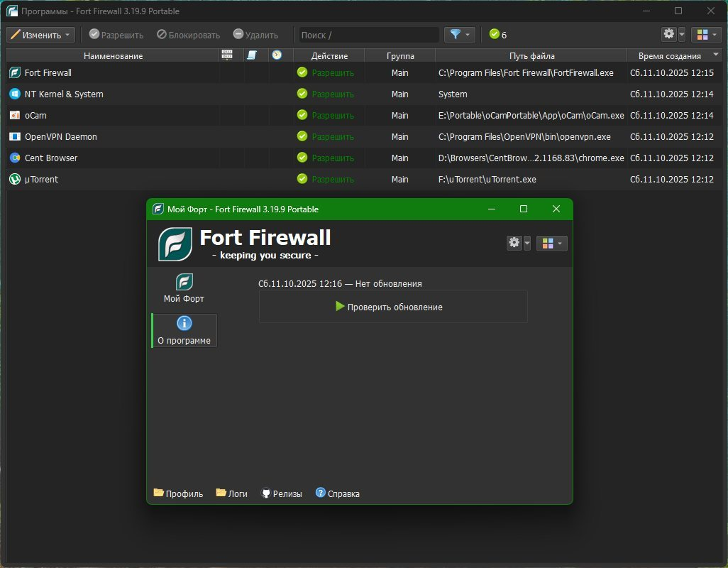
Task: Click Разрешить text in µTorrent row
Action: pos(333,179)
